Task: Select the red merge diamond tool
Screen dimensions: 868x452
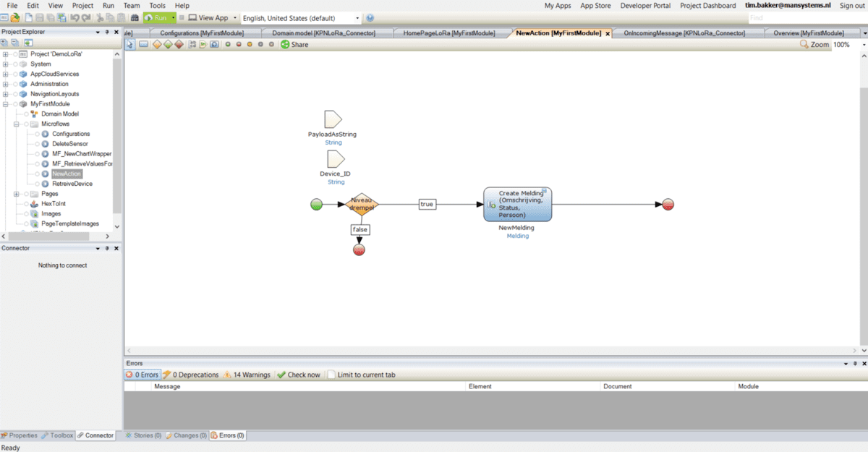Action: [x=179, y=44]
